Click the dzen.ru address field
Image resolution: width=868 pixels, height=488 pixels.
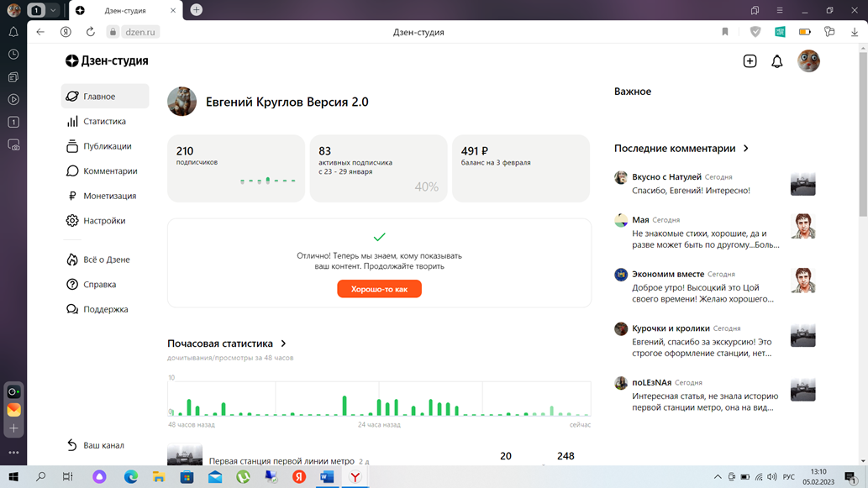point(140,32)
